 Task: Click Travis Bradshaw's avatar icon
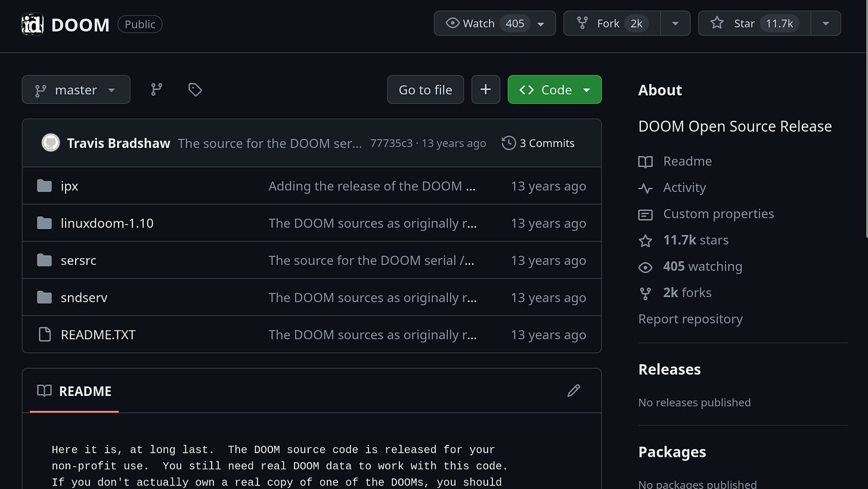[51, 143]
